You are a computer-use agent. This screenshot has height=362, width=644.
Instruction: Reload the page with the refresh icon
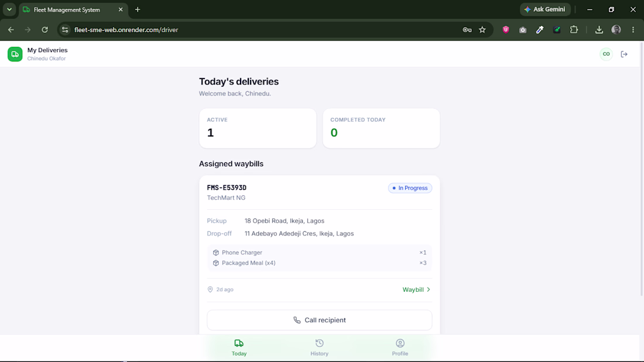tap(44, 30)
